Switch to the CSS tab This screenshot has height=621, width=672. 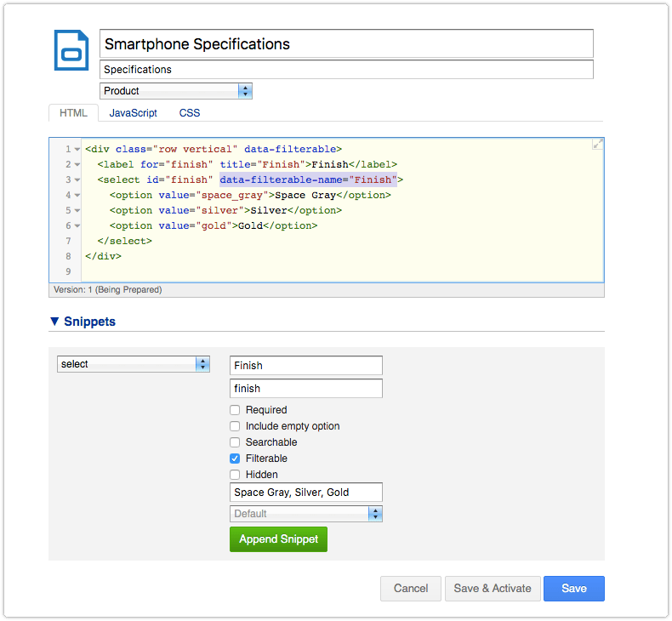click(x=190, y=112)
